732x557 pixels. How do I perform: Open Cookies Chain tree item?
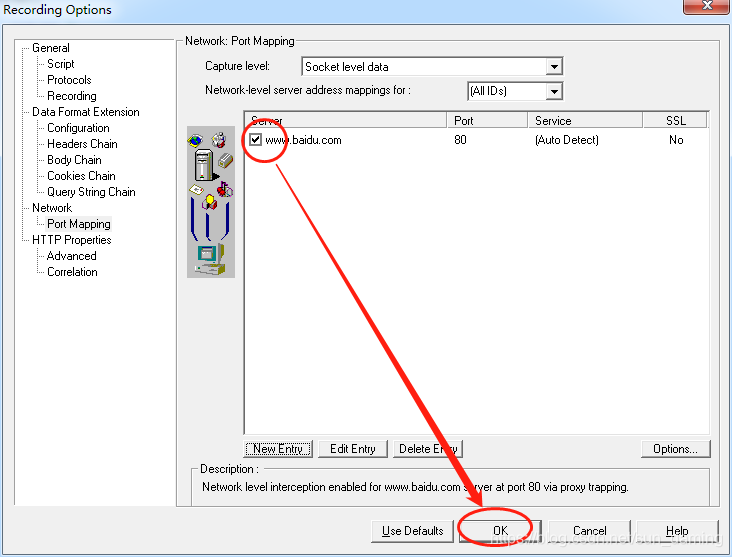click(81, 176)
